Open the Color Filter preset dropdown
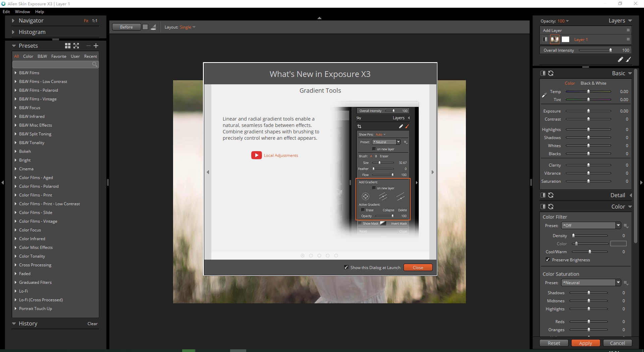 618,225
